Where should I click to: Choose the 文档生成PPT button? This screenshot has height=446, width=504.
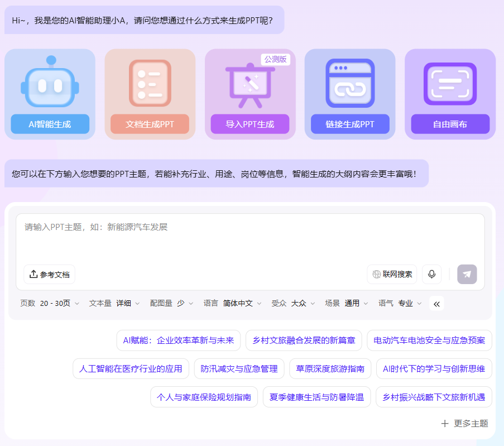pyautogui.click(x=150, y=124)
